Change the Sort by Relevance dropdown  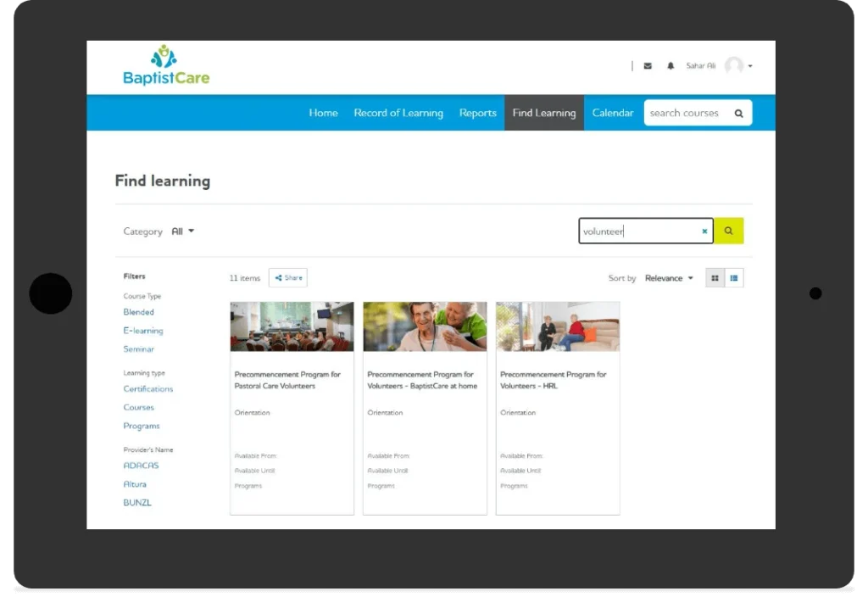(x=669, y=277)
